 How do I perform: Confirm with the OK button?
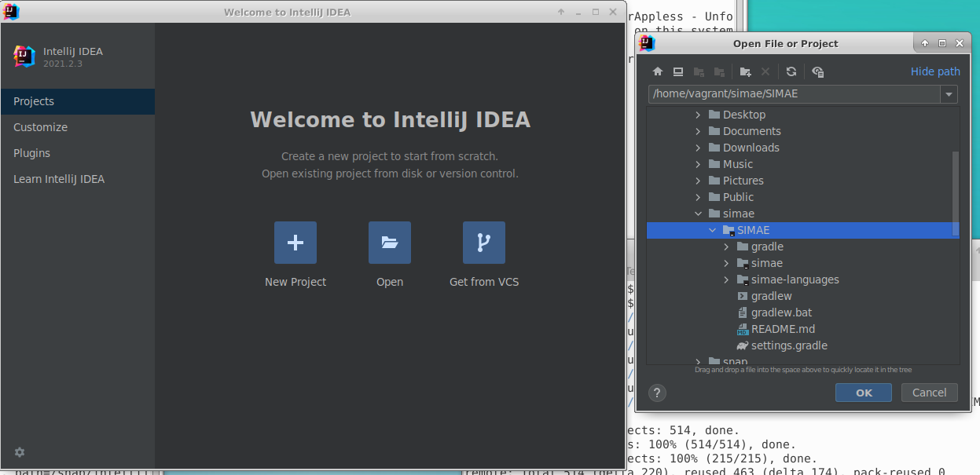pyautogui.click(x=864, y=393)
